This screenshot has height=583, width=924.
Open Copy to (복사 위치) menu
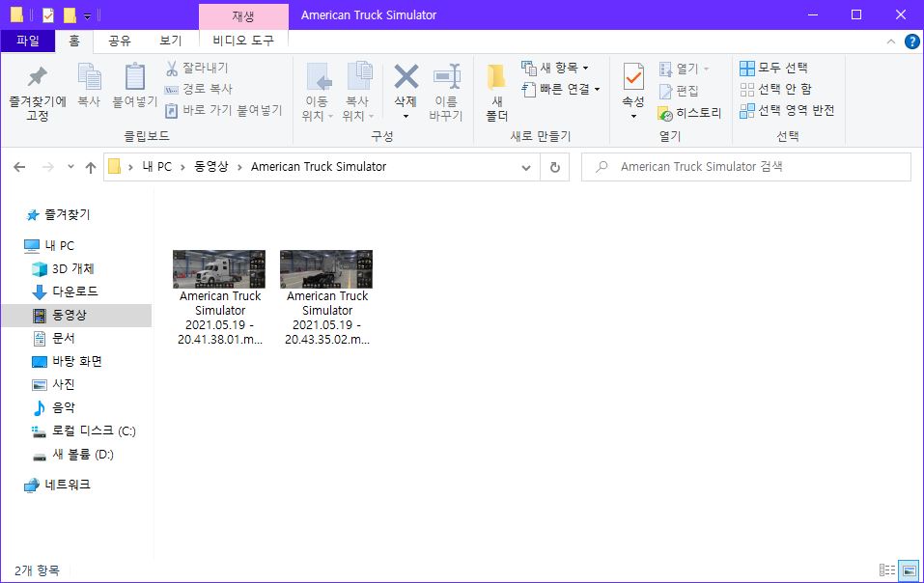pyautogui.click(x=357, y=92)
